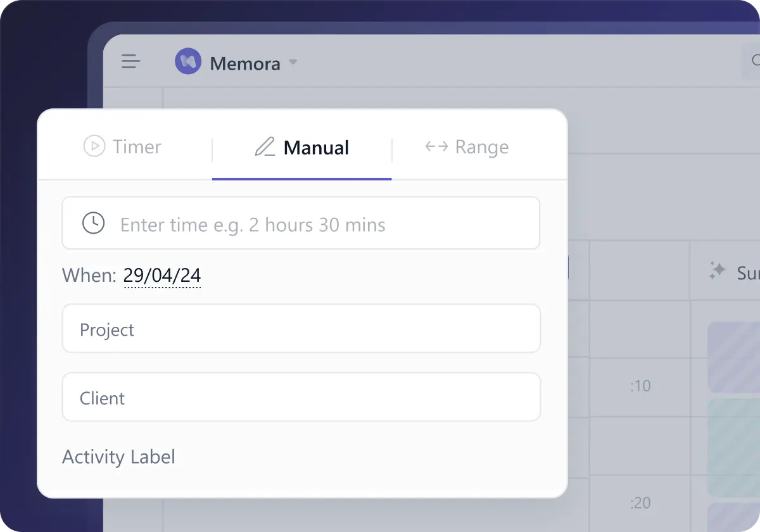Select the green striped calendar block
The width and height of the screenshot is (760, 532).
pos(733,446)
